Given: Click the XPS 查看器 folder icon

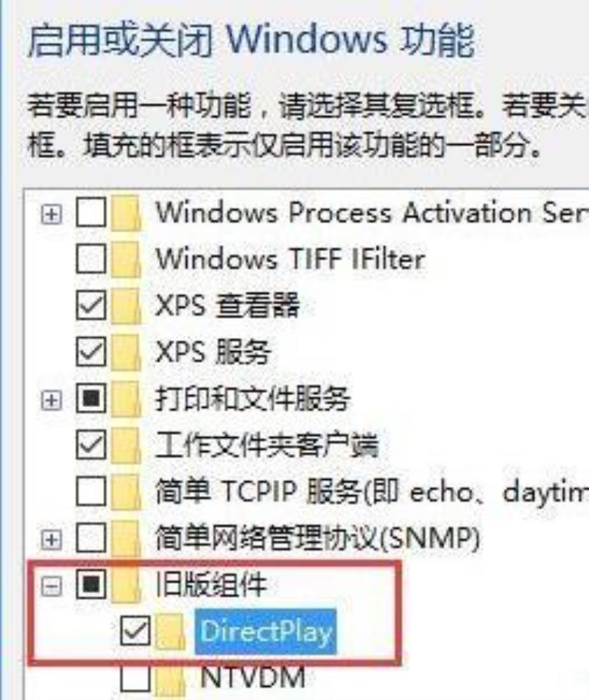Looking at the screenshot, I should coord(127,305).
